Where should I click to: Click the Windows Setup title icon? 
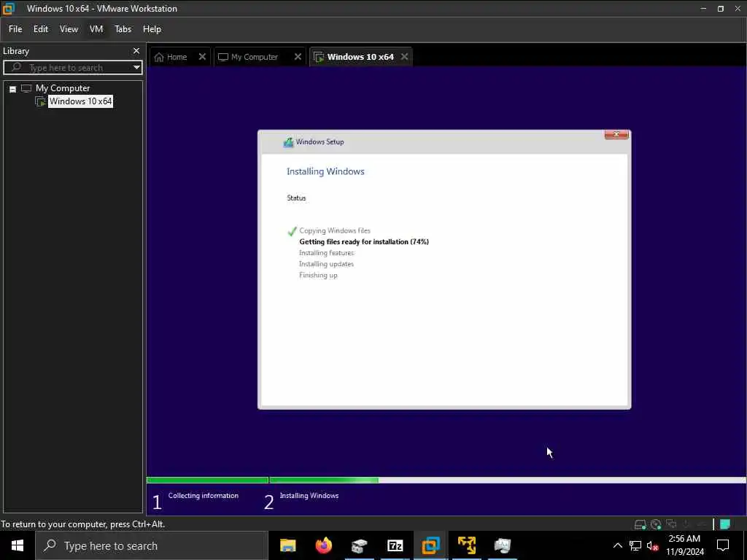pyautogui.click(x=288, y=142)
